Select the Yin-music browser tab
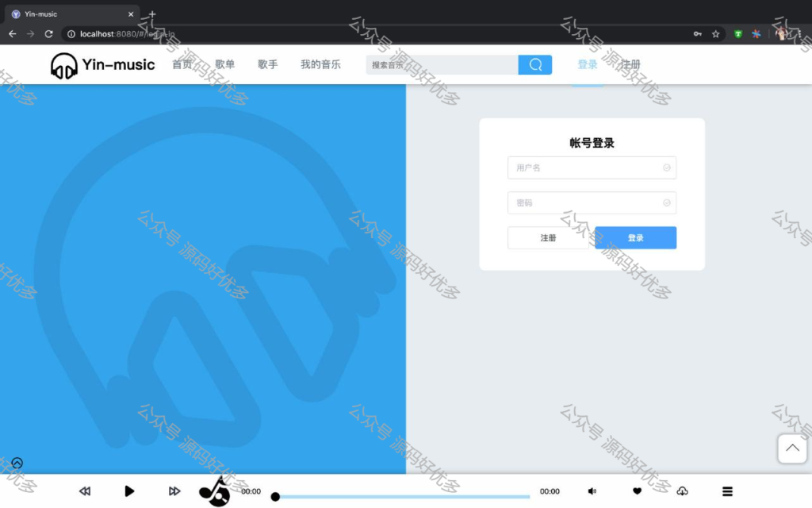This screenshot has height=508, width=812. pos(71,14)
